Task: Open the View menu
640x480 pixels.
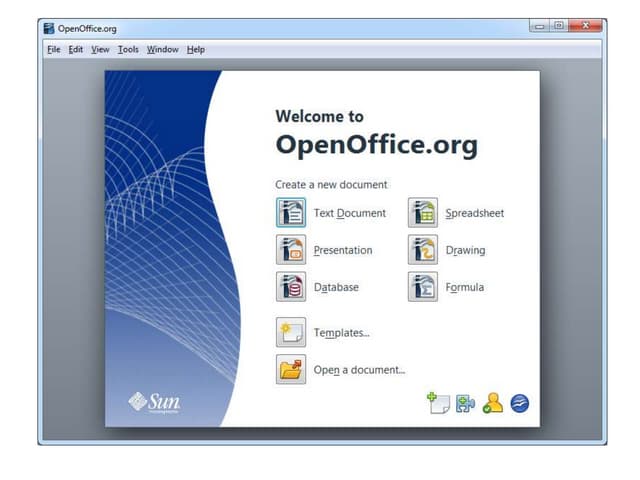Action: [x=101, y=49]
